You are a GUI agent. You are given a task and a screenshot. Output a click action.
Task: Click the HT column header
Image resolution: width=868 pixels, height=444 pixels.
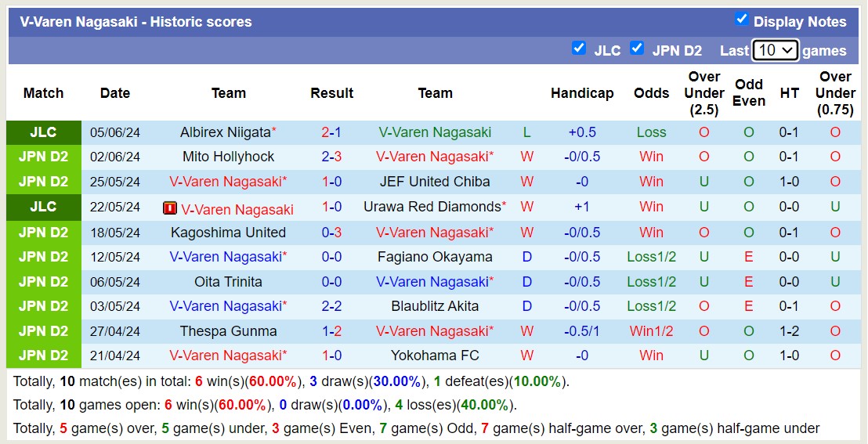point(790,93)
